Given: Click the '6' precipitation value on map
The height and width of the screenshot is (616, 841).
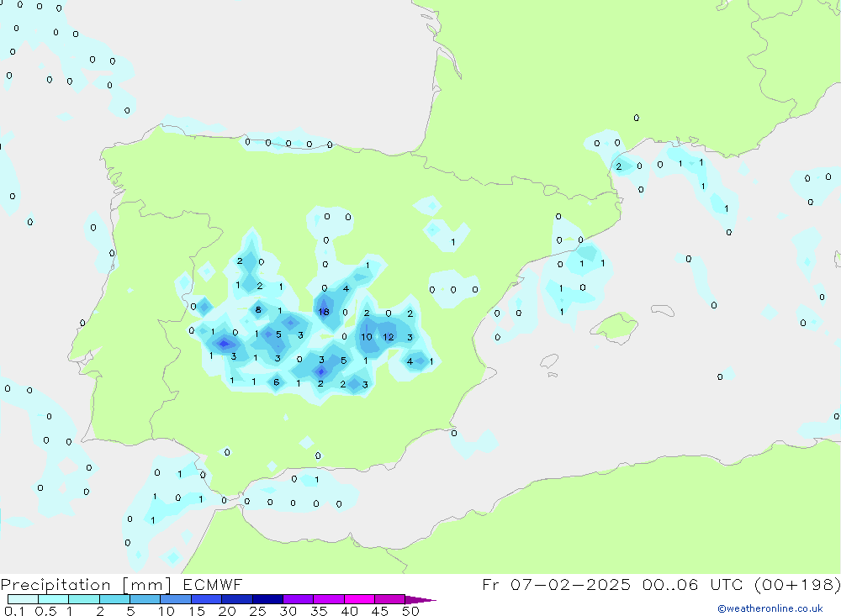Looking at the screenshot, I should coord(276,382).
